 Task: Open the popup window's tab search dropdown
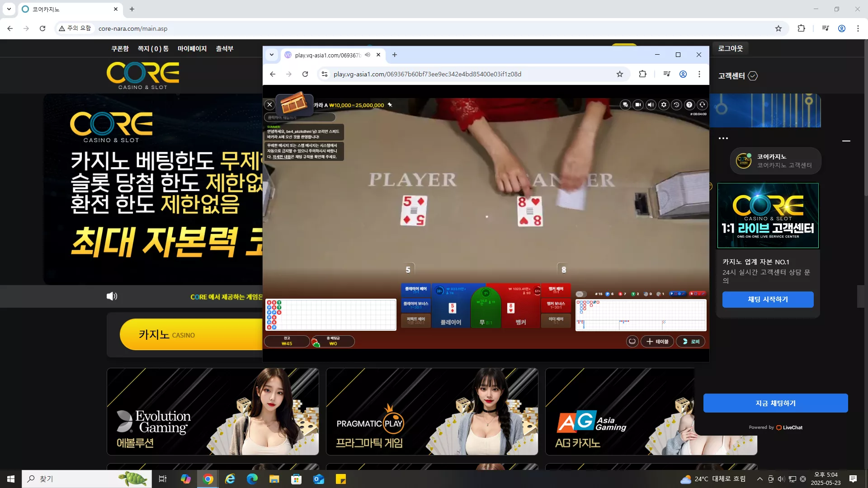coord(271,55)
